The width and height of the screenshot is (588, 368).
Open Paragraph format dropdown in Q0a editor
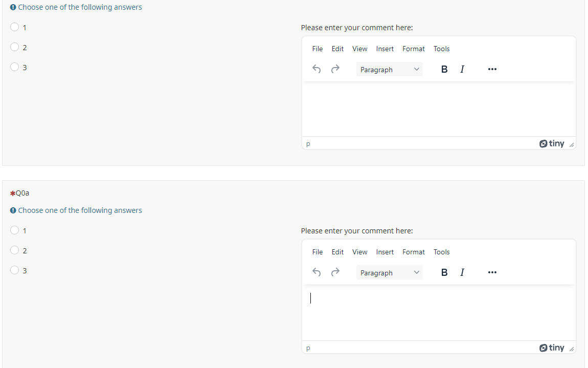pos(390,272)
